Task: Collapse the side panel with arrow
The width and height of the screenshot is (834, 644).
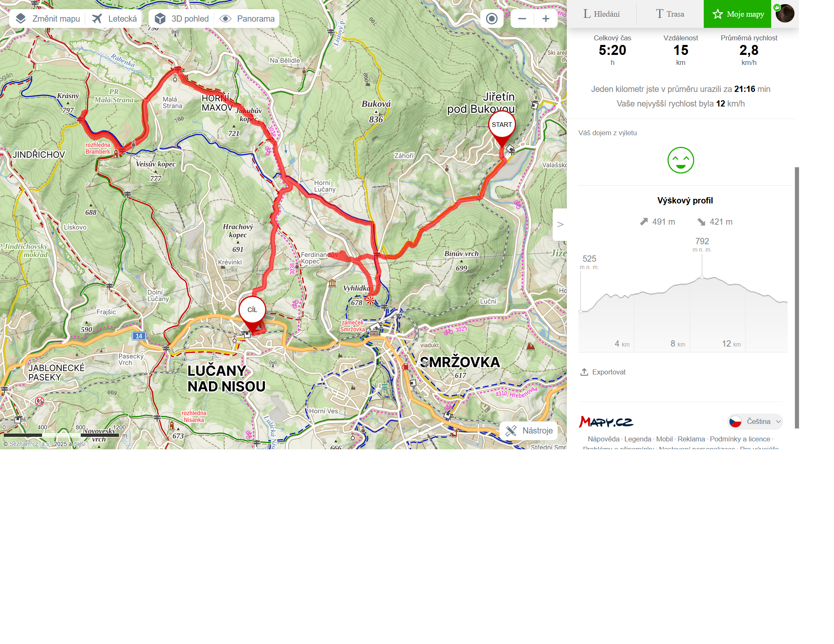Action: [560, 225]
